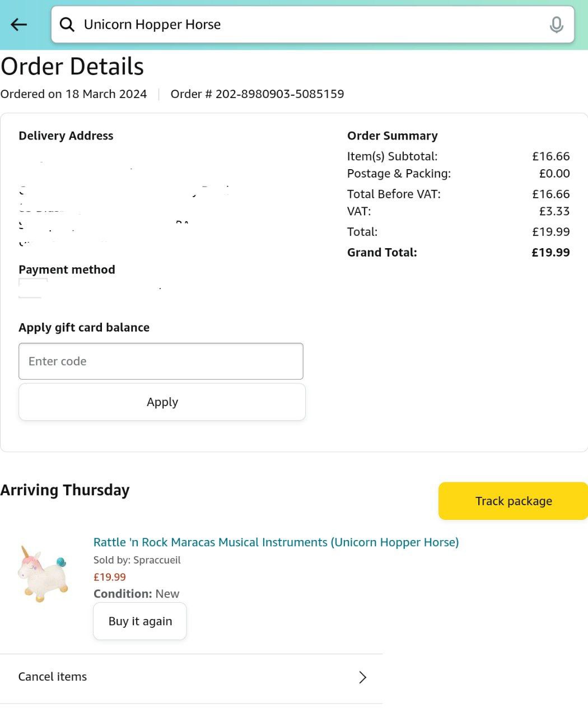Click the Sold by Spraccueil seller text

coord(137,560)
